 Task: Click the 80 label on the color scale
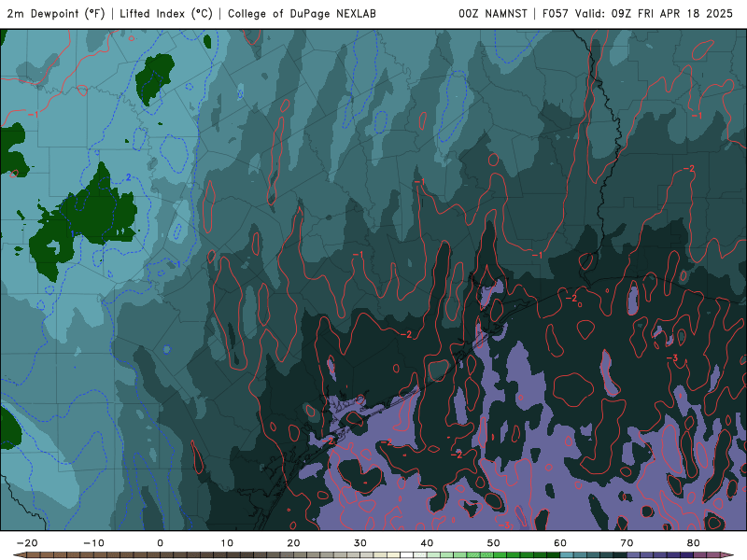[694, 543]
